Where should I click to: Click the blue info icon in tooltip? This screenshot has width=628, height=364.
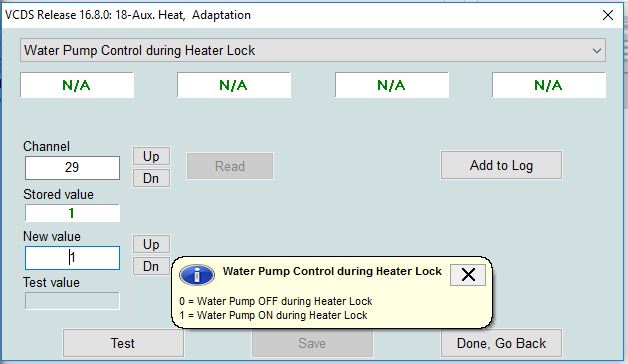coord(197,275)
